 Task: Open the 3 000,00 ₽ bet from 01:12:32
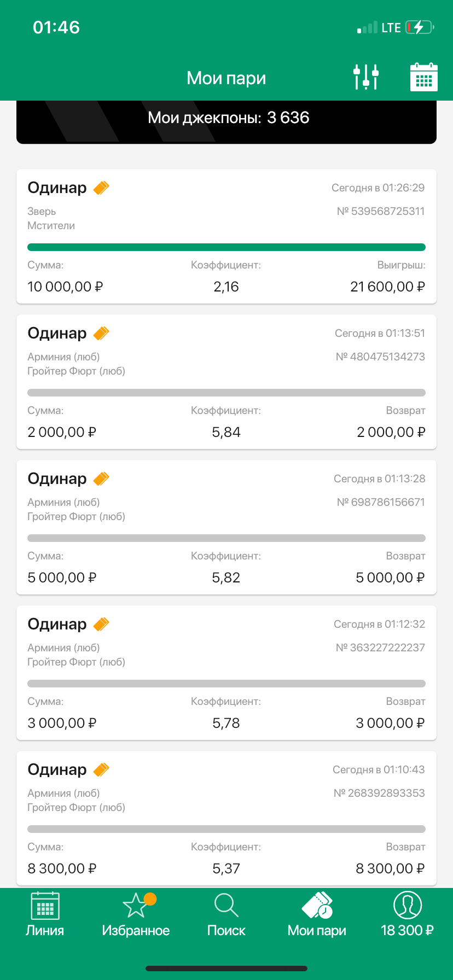coord(226,673)
